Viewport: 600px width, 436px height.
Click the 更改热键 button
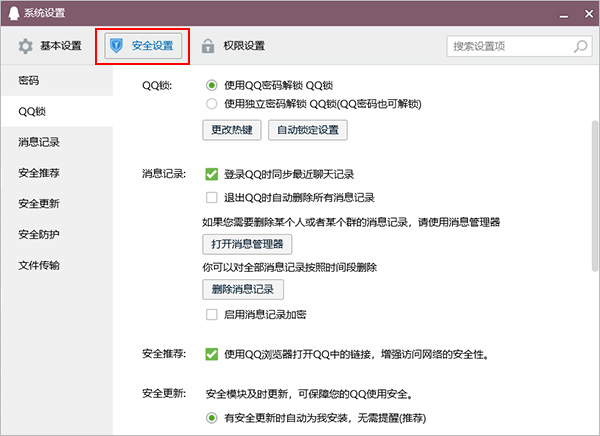click(x=232, y=130)
